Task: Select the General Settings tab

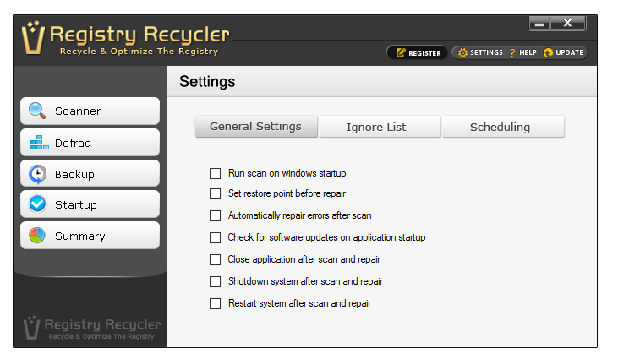Action: 255,127
